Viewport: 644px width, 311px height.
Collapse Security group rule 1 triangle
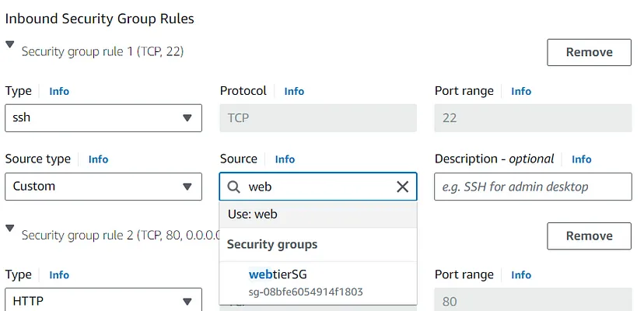point(10,46)
